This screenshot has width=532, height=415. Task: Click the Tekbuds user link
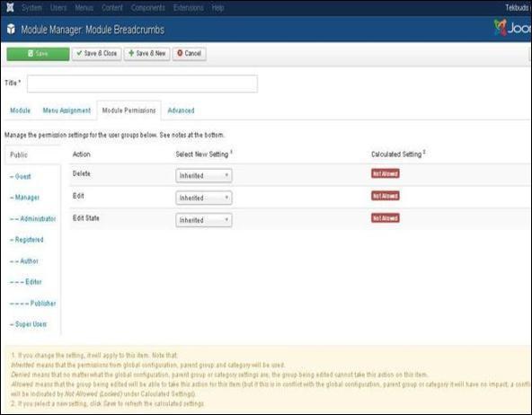coord(518,7)
